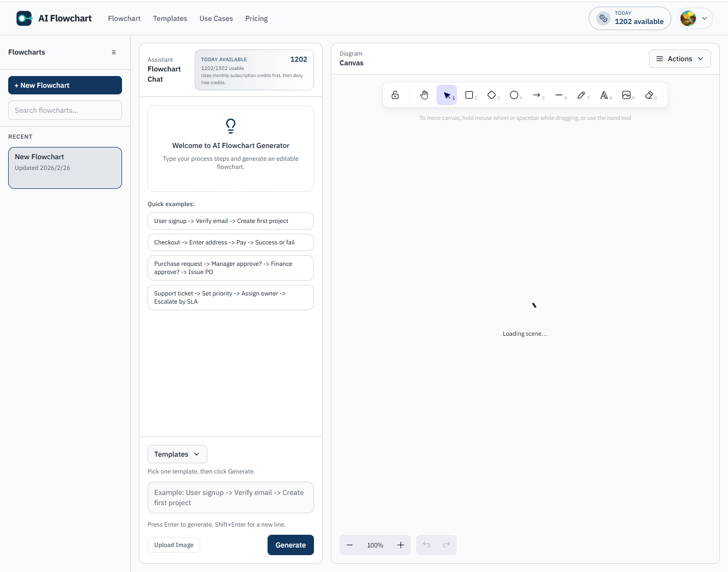The width and height of the screenshot is (728, 572).
Task: Click the Search flowcharts input field
Action: (65, 110)
